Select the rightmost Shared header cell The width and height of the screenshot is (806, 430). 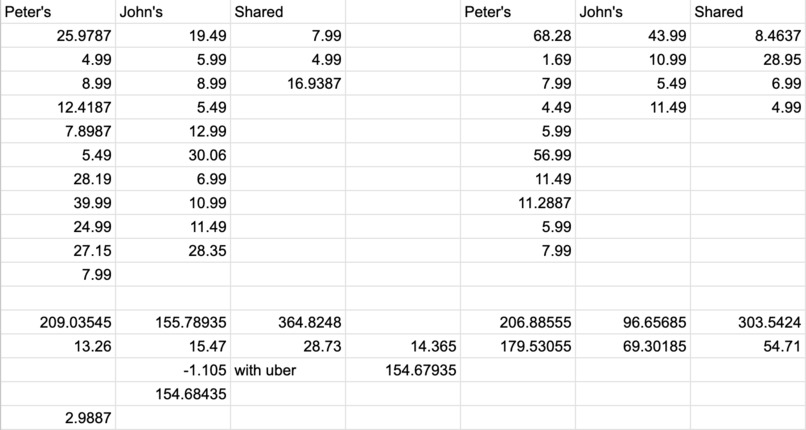coord(748,12)
